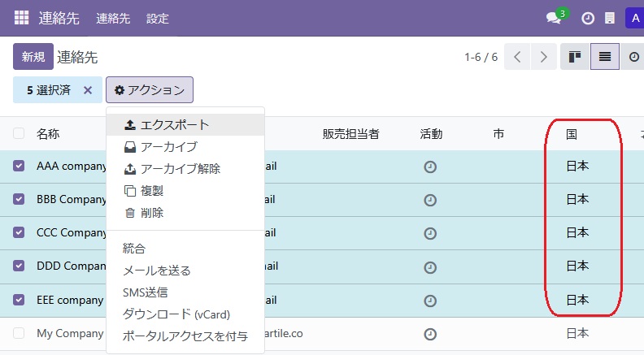Toggle the select-all checkbox in header
The height and width of the screenshot is (355, 644).
(x=19, y=134)
